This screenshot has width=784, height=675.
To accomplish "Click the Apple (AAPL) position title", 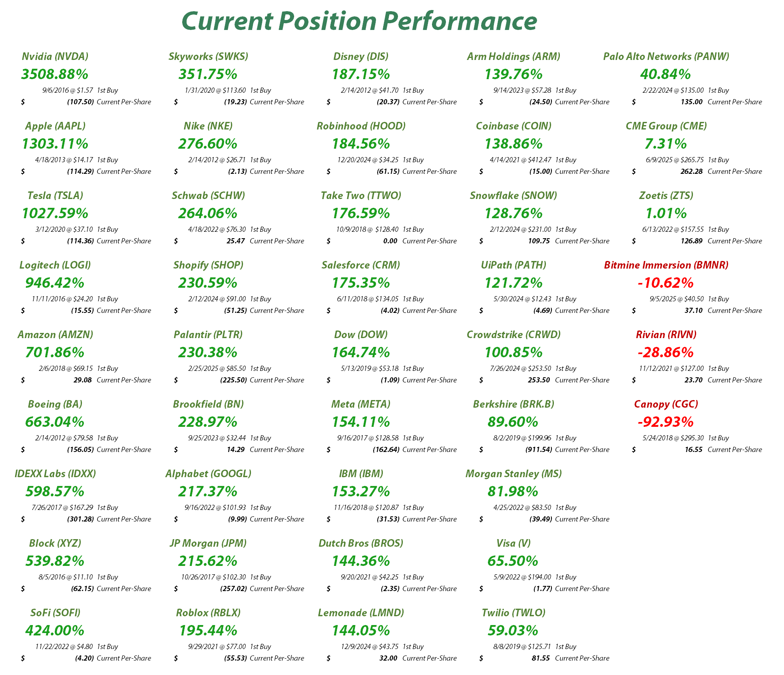I will pos(55,126).
